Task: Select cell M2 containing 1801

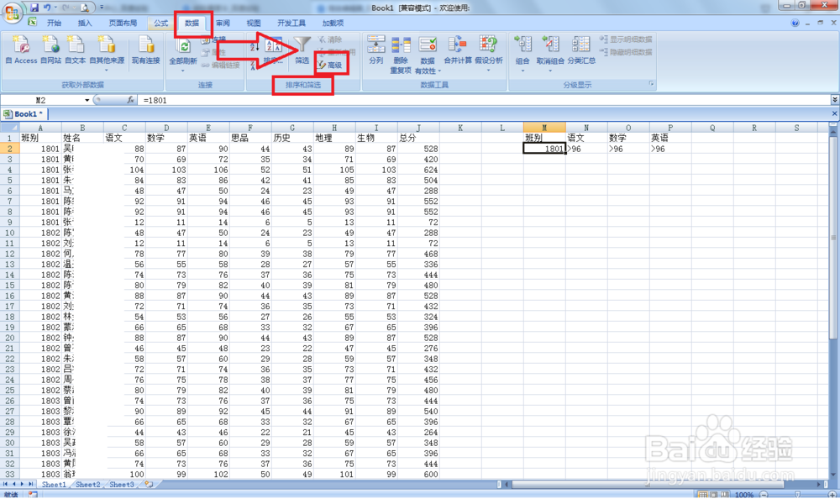Action: 544,149
